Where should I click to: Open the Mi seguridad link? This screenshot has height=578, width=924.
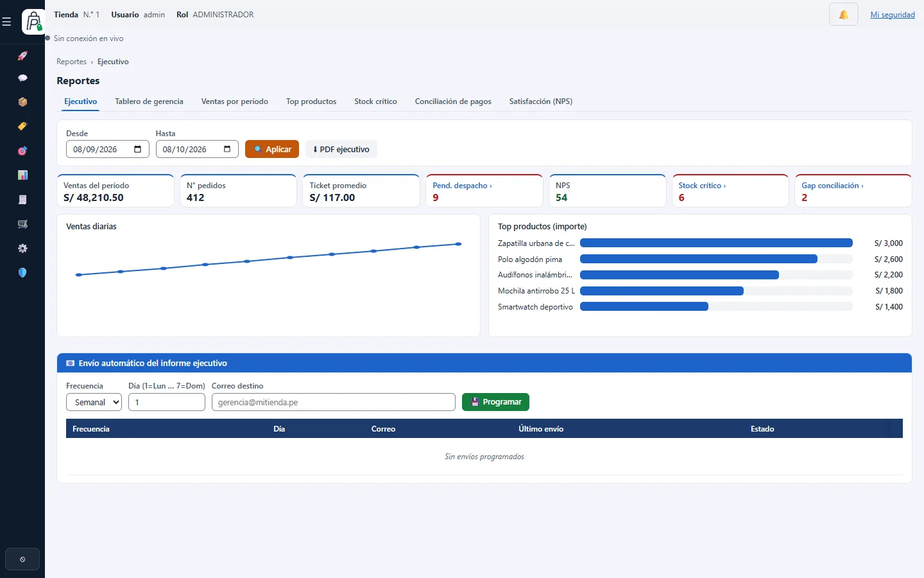(x=893, y=15)
